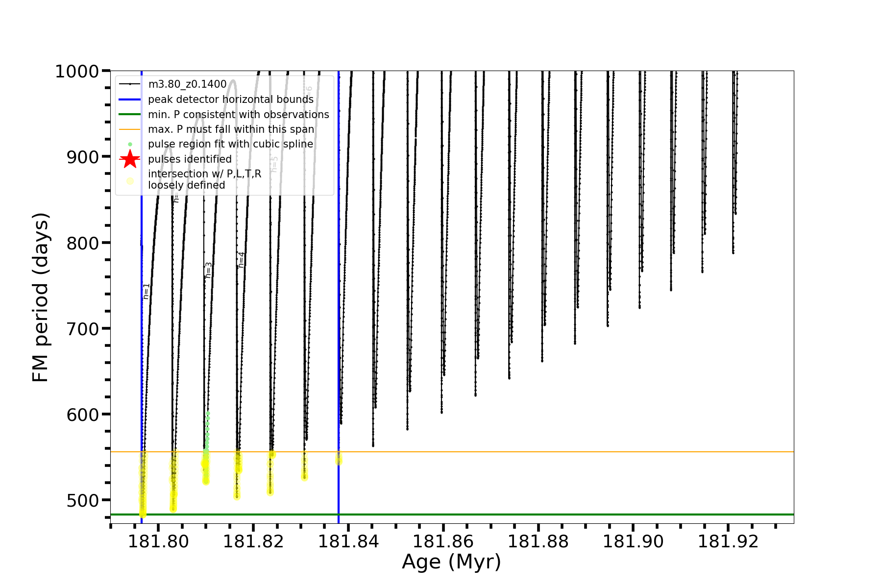Viewport: 882px width, 588px height.
Task: Click the light green spline-fit points cluster
Action: tap(207, 431)
